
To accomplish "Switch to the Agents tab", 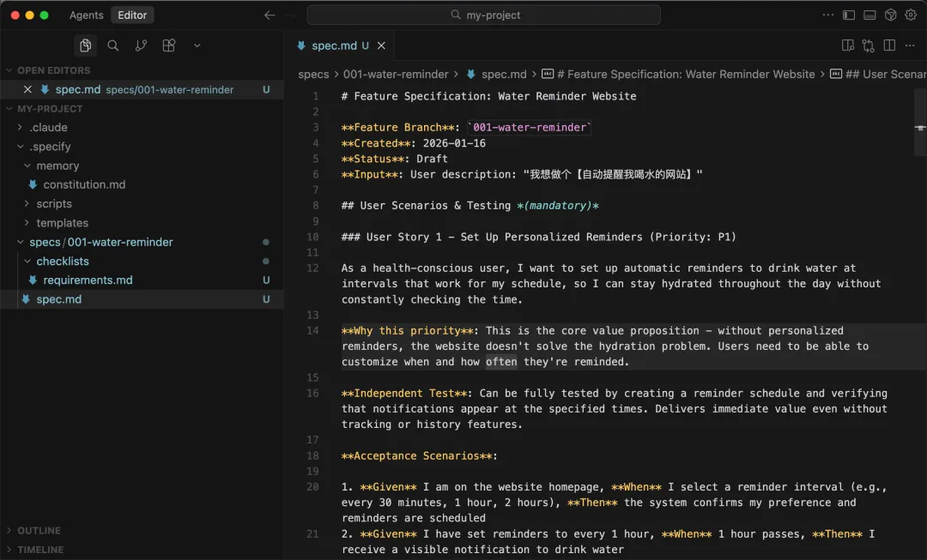I will coord(86,15).
